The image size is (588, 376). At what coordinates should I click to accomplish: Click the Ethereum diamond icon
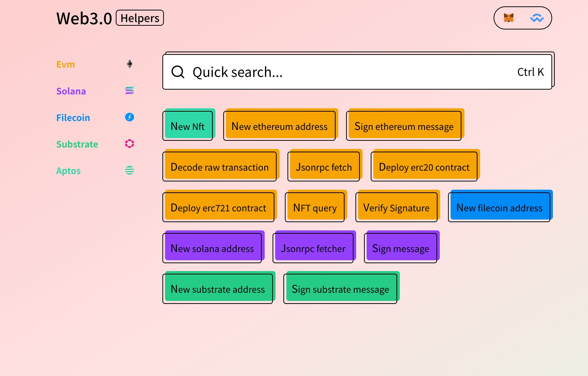tap(130, 64)
